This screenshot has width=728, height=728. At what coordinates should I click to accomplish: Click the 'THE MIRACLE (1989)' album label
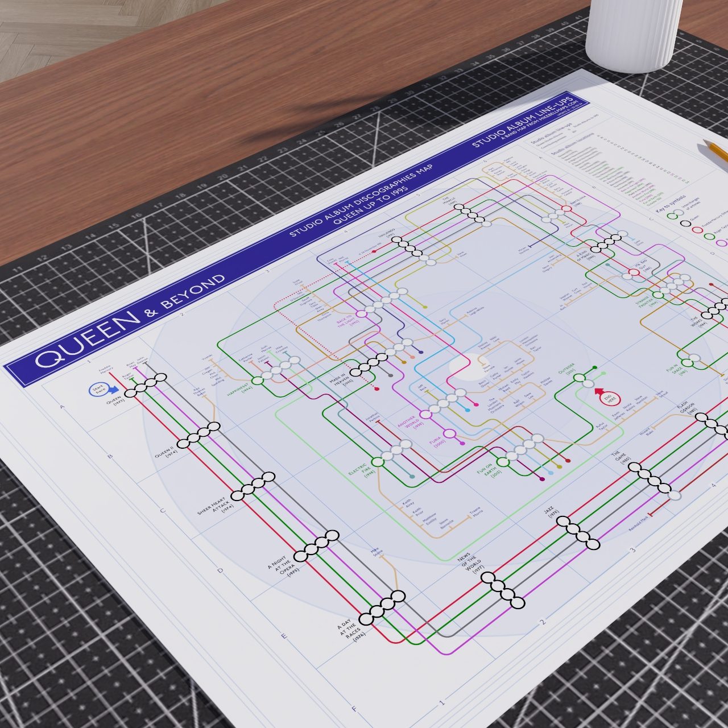tap(450, 201)
